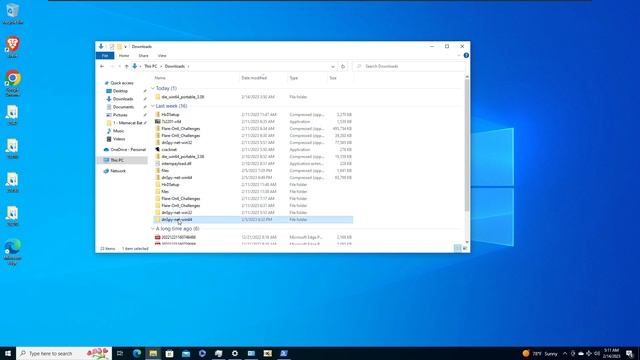Viewport: 640px width, 360px height.
Task: Open Task View on the taskbar
Action: [120, 353]
